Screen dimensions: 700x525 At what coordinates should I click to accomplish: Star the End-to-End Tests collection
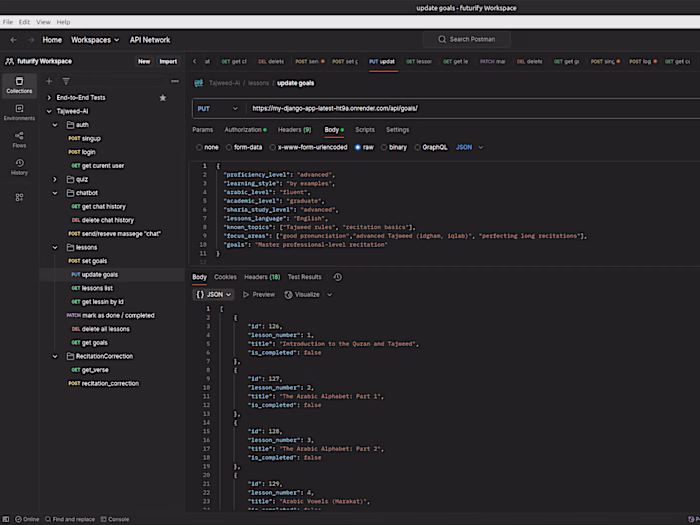tap(163, 97)
